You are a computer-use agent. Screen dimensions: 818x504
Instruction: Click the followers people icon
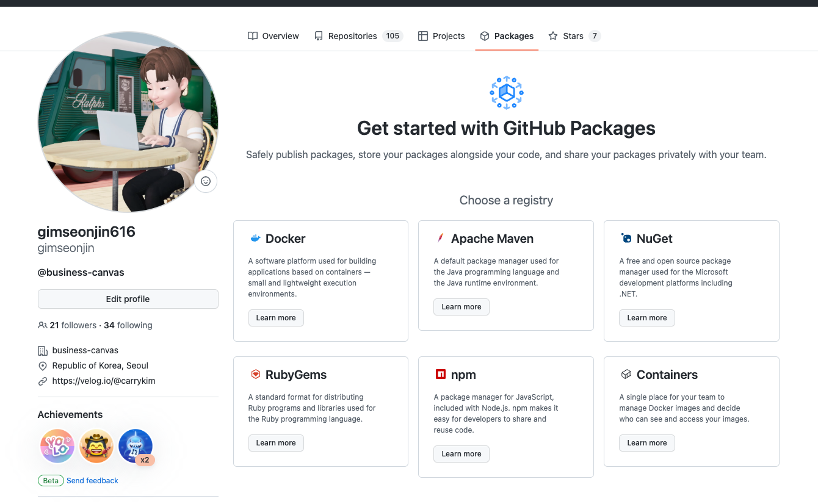(43, 325)
